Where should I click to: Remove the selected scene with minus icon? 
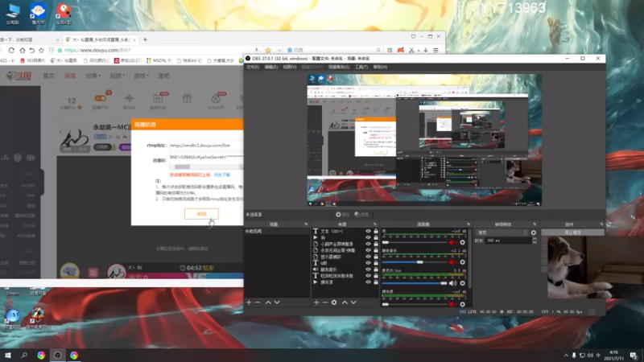(x=258, y=302)
